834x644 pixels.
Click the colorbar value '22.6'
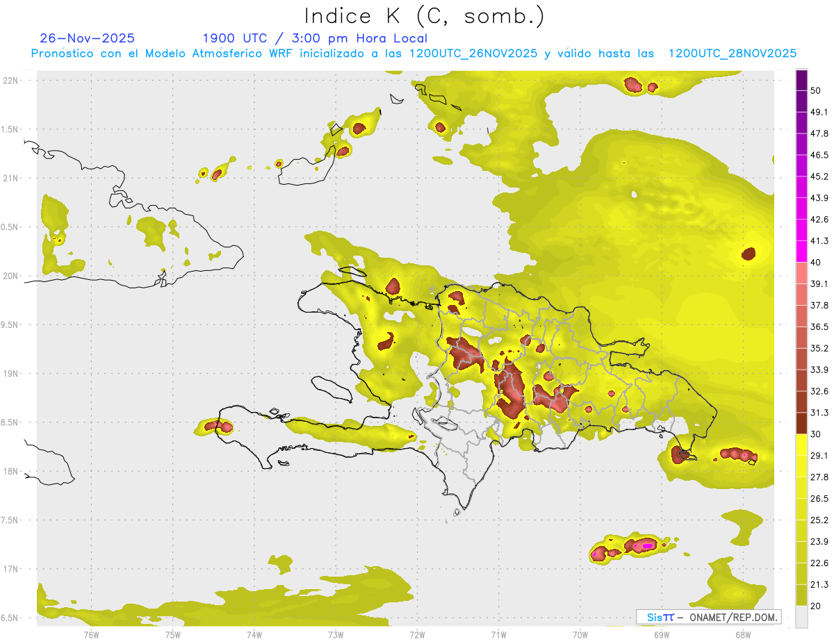coord(819,563)
